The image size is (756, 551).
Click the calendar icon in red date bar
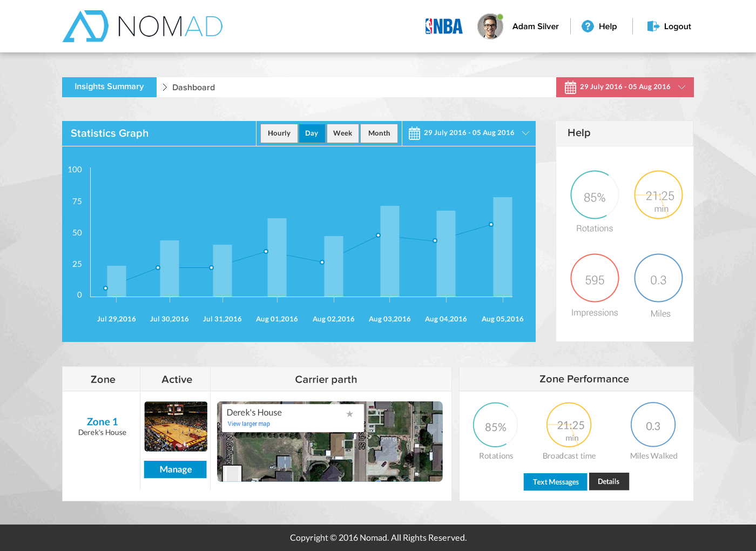point(570,88)
